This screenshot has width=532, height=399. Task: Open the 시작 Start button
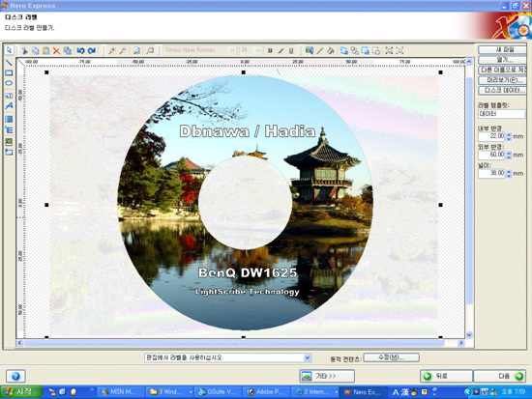(21, 392)
